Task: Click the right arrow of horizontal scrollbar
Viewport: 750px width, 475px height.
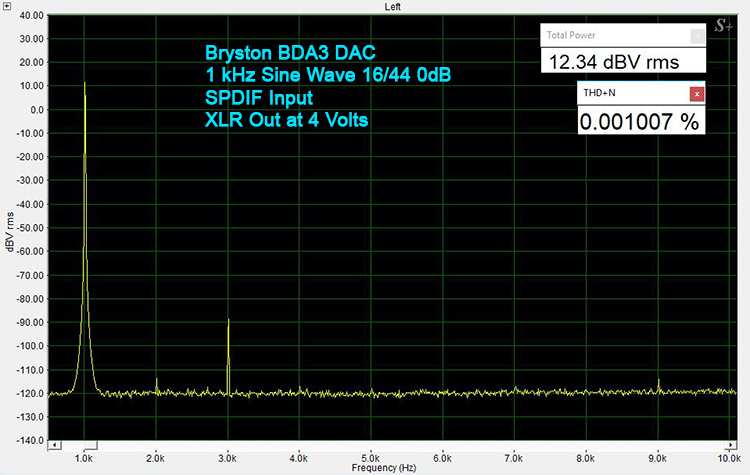Action: click(738, 445)
